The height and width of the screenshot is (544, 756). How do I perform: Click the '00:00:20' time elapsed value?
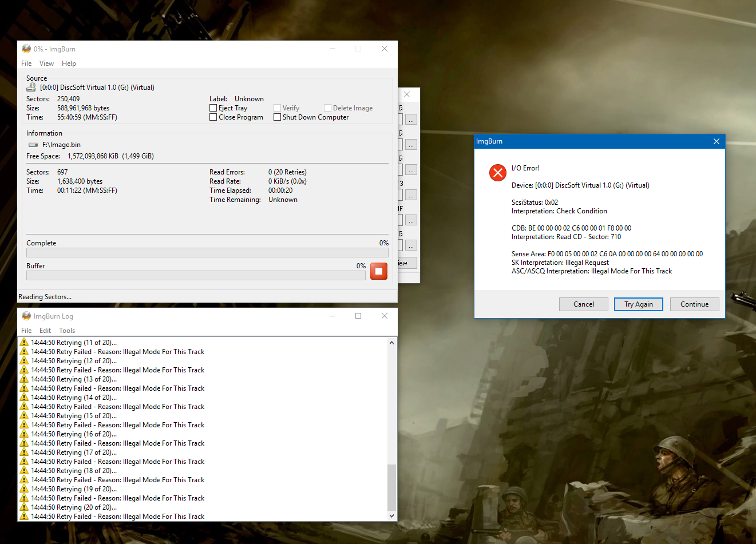coord(280,190)
